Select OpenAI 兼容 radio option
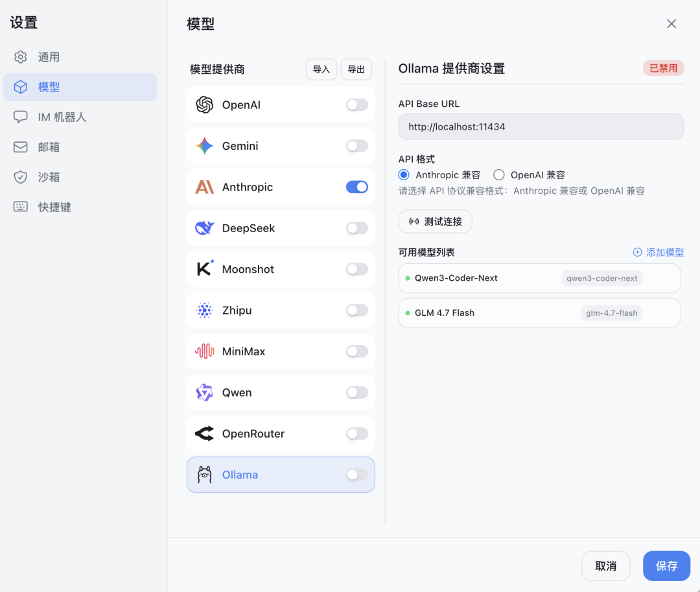This screenshot has height=592, width=700. point(498,174)
